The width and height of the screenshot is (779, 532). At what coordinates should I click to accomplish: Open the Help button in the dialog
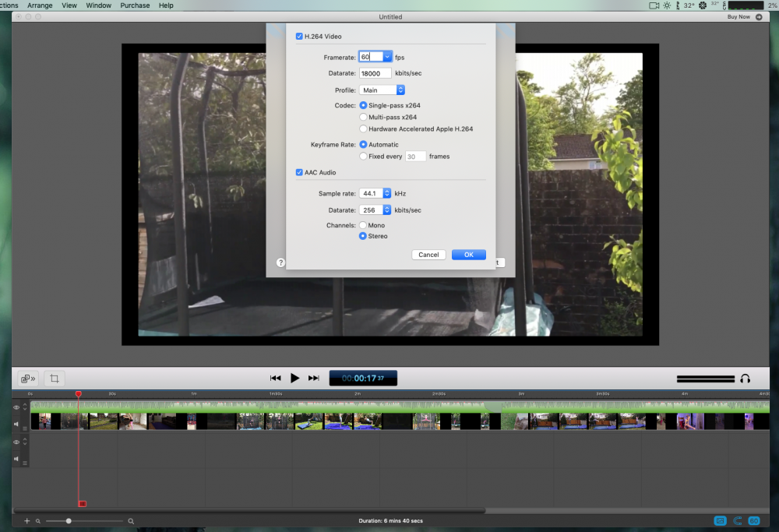tap(280, 262)
